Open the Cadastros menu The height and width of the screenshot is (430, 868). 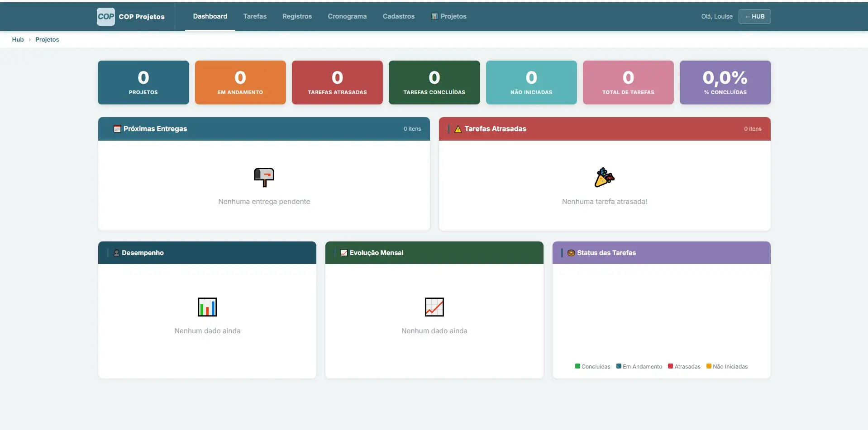(x=398, y=16)
